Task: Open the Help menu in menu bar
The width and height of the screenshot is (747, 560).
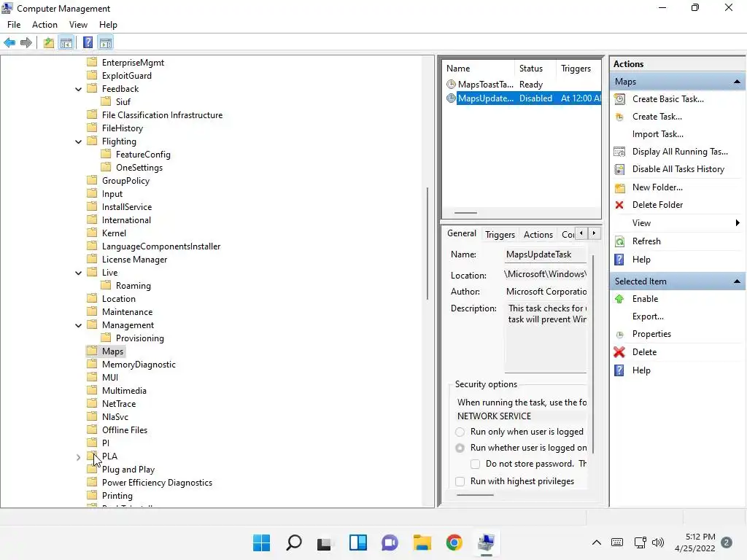Action: click(x=108, y=25)
